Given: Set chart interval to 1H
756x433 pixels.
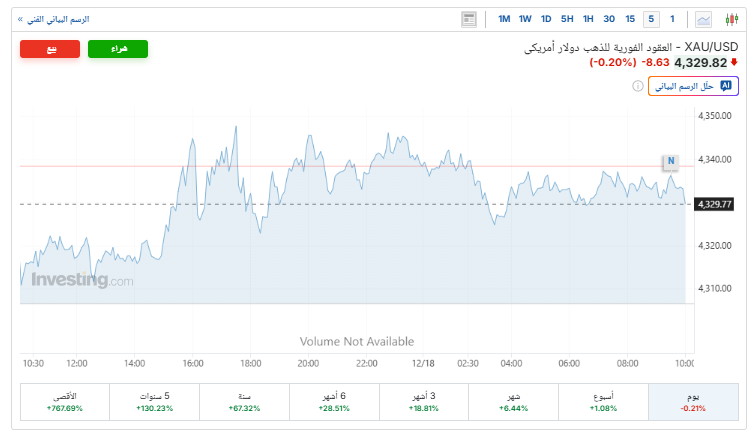Looking at the screenshot, I should [588, 19].
